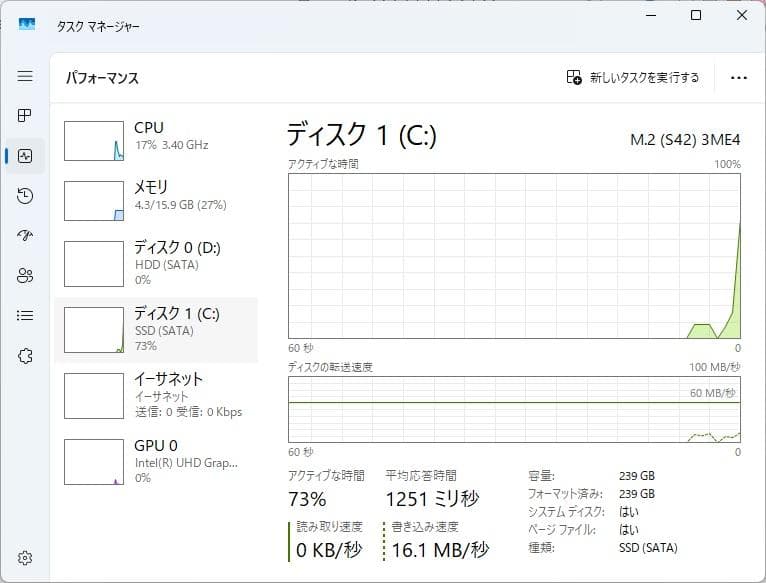Click the 容量 239 GB value
The image size is (766, 583).
click(637, 476)
